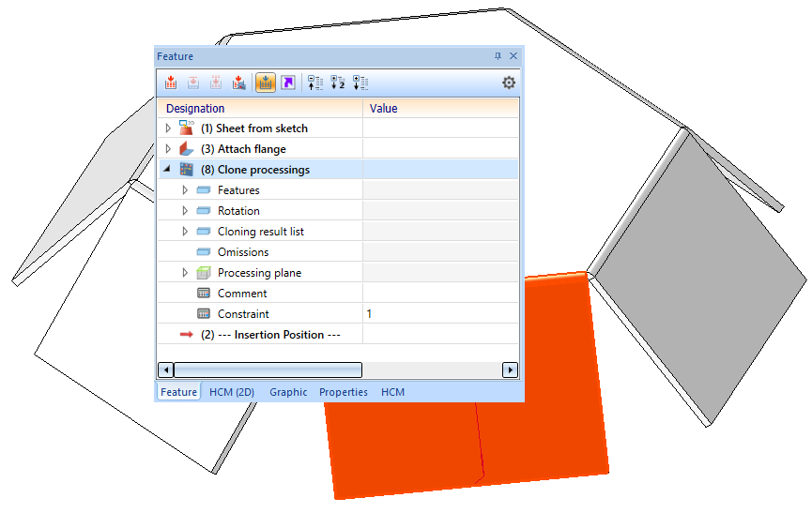Image resolution: width=812 pixels, height=513 pixels.
Task: Click the greyed-out second toolbar icon
Action: 193,83
